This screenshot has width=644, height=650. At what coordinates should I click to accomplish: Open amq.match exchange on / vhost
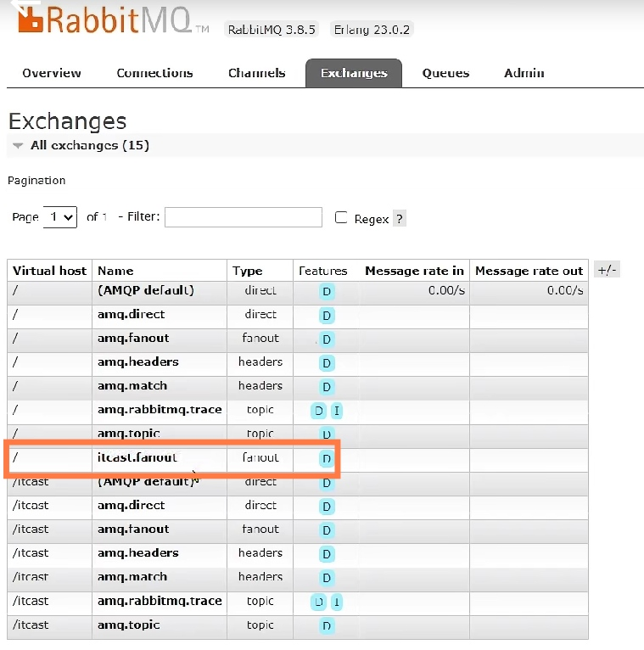[132, 386]
